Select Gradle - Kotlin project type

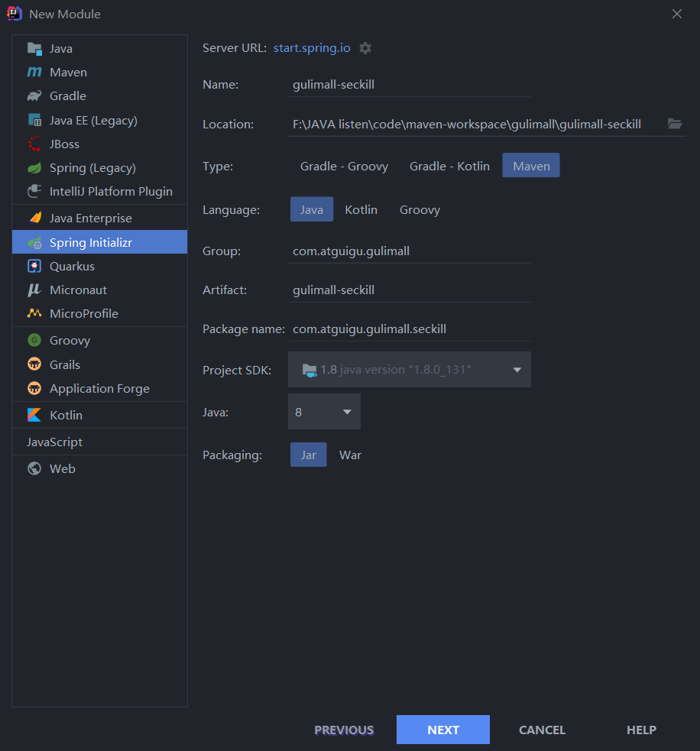pos(449,166)
